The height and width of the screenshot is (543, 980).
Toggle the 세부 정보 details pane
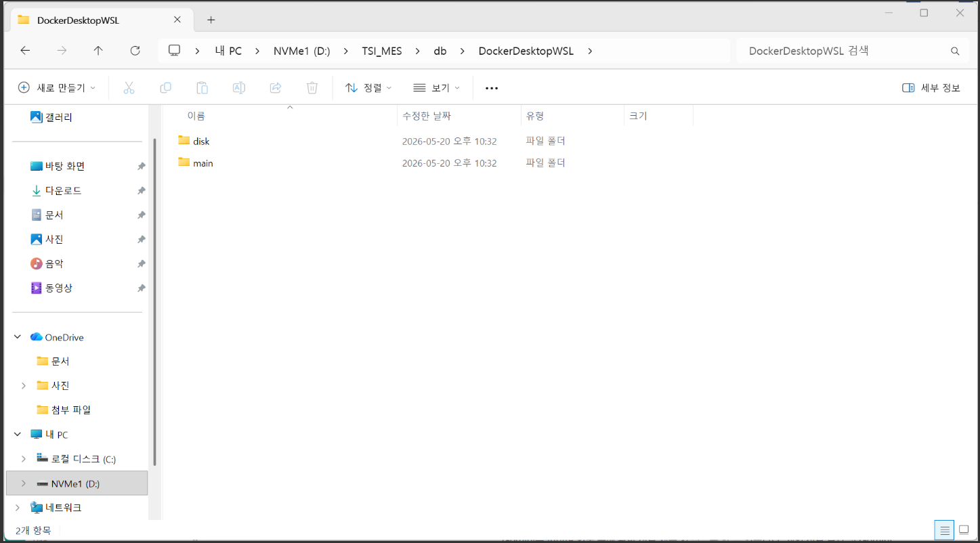click(931, 88)
